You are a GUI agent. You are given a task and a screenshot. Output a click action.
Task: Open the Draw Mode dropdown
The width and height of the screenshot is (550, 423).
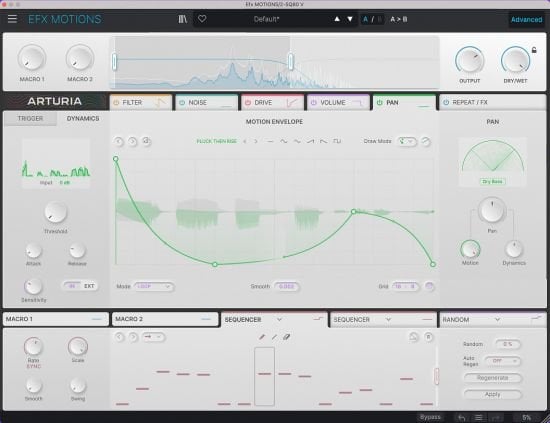pyautogui.click(x=407, y=141)
